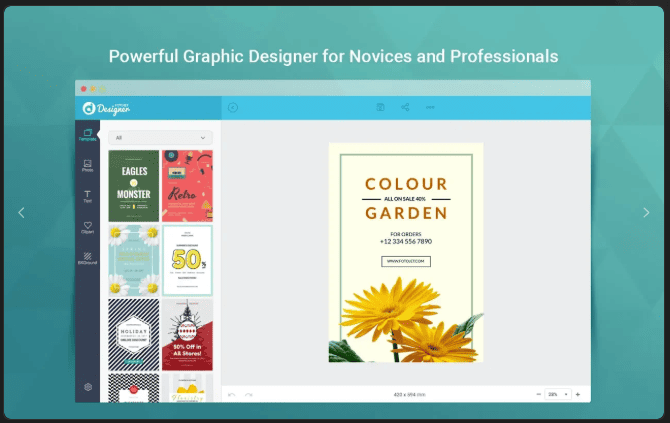This screenshot has height=423, width=670.
Task: Open the Photo panel in sidebar
Action: point(88,166)
